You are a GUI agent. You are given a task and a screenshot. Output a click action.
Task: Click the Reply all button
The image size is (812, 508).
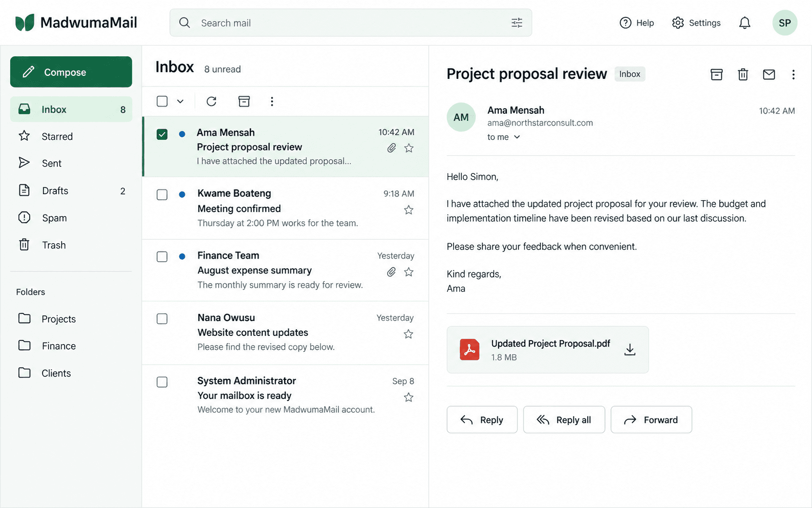[x=564, y=420]
